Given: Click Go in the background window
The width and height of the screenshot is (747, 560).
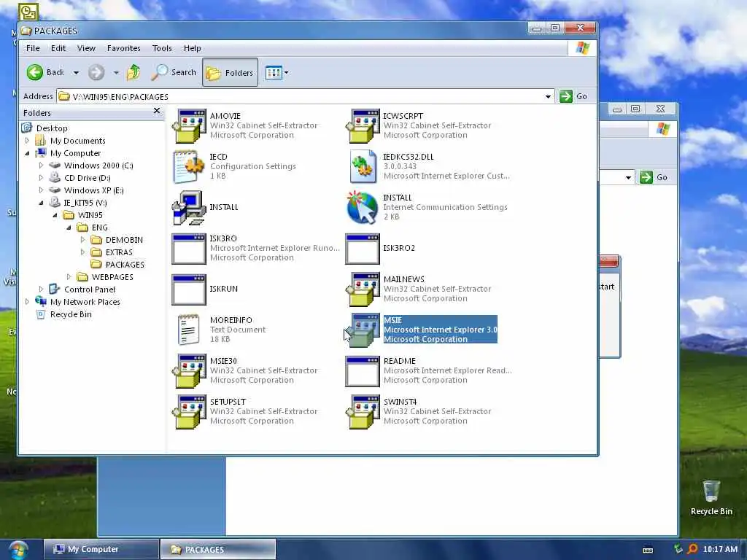Looking at the screenshot, I should point(654,177).
